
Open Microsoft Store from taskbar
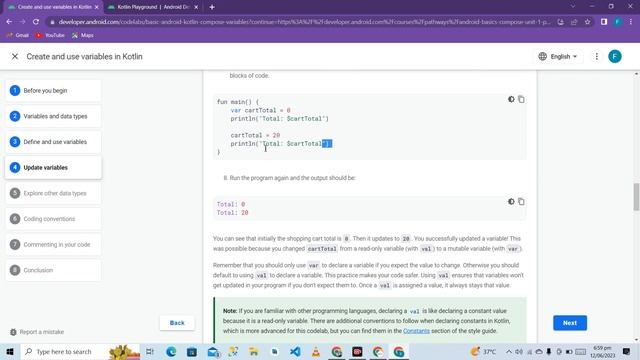(x=191, y=351)
